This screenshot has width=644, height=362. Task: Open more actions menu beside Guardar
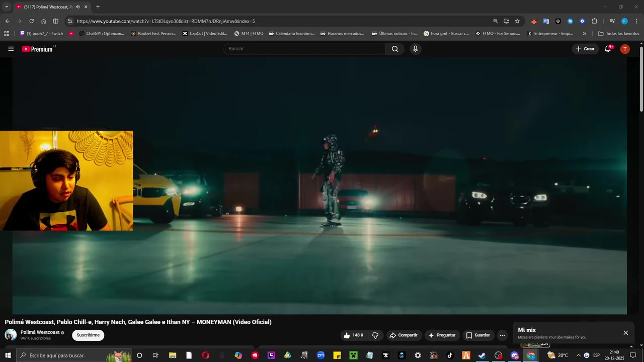(502, 335)
